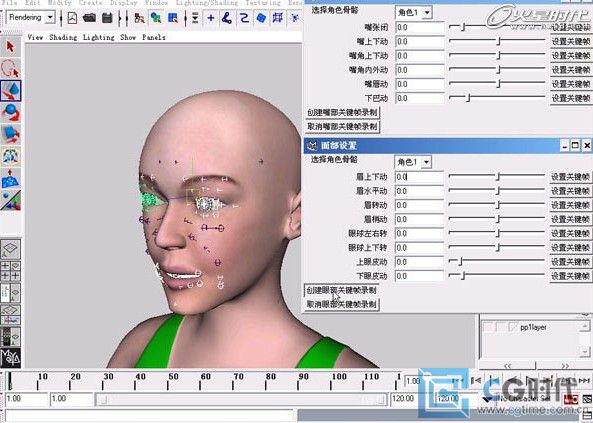593x423 pixels.
Task: Select by hierarchy mode icon
Action: tap(140, 18)
